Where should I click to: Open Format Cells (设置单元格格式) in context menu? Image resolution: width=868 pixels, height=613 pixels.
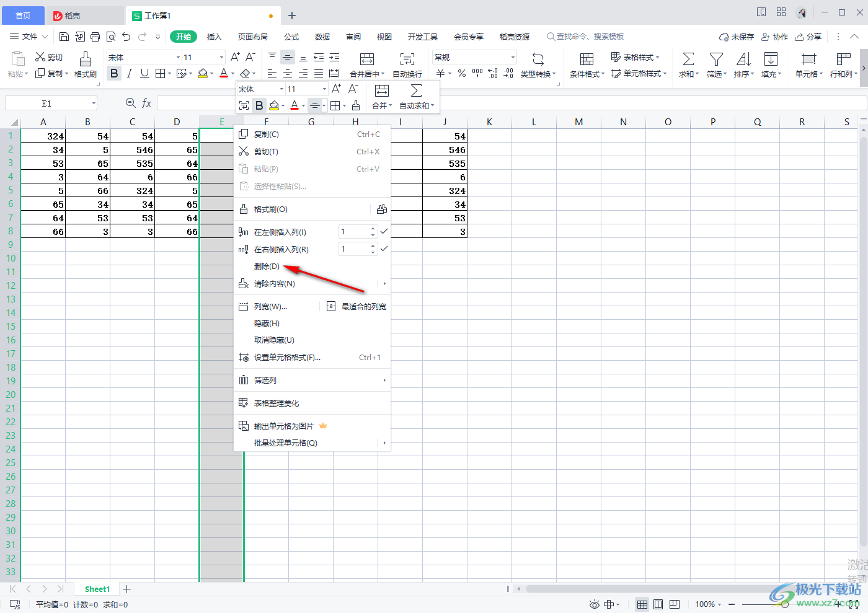pos(287,358)
